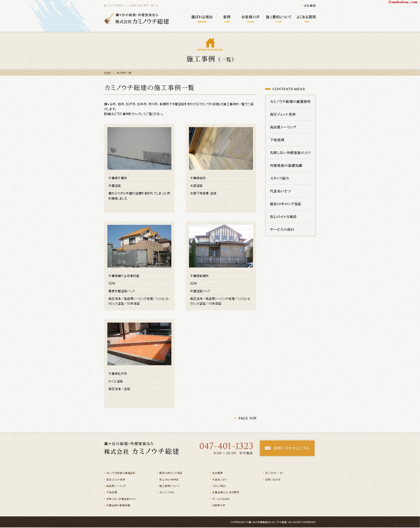Screen dimensions: 420x528
Task: View the 千葉県船橋市 brick house photo
Action: [x=221, y=246]
